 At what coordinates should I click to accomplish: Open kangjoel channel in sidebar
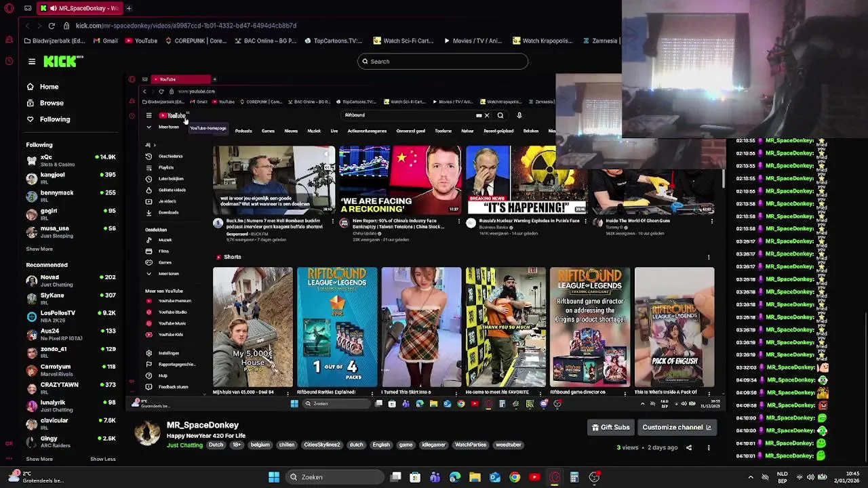coord(71,178)
